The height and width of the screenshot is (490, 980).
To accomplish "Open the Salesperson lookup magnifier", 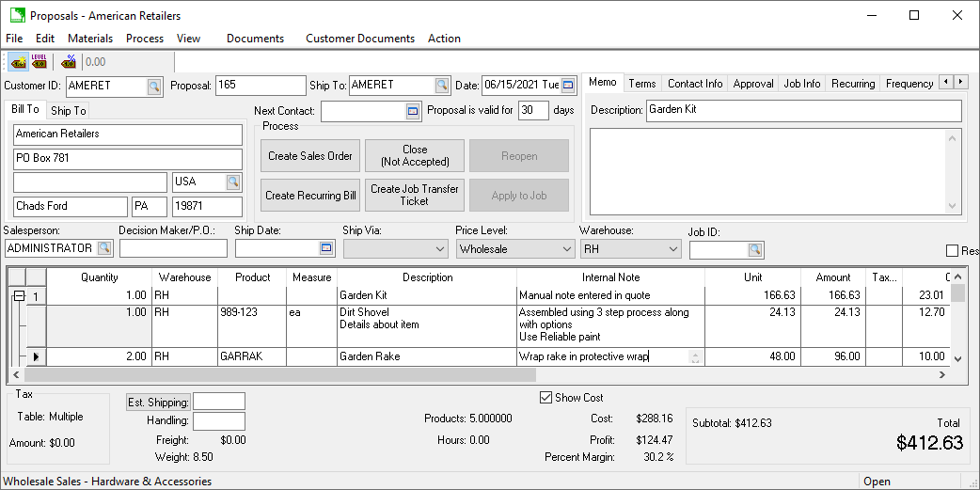I will pos(104,248).
